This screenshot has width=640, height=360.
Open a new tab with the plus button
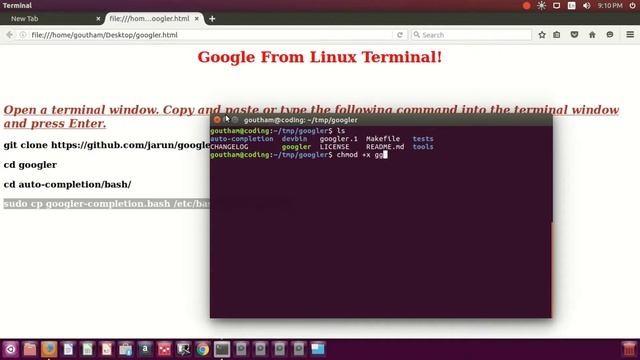click(x=212, y=19)
